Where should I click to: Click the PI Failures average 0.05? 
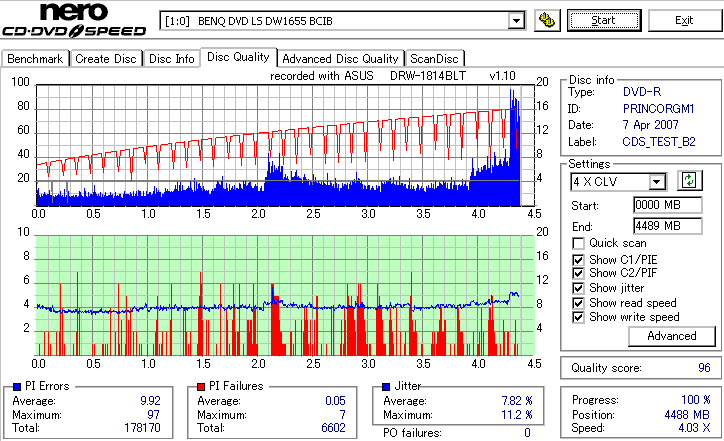[335, 401]
